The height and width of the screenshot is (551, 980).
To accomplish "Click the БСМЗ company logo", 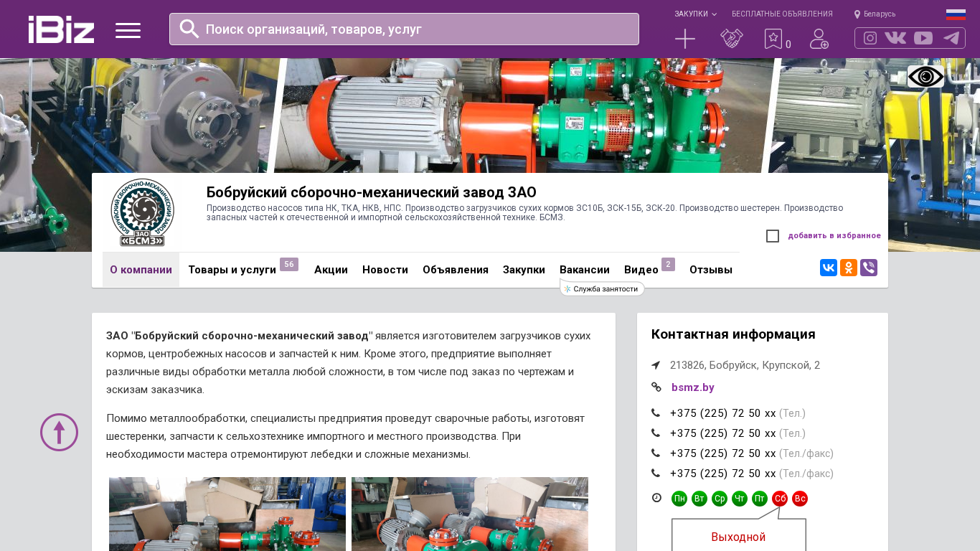I will [142, 212].
